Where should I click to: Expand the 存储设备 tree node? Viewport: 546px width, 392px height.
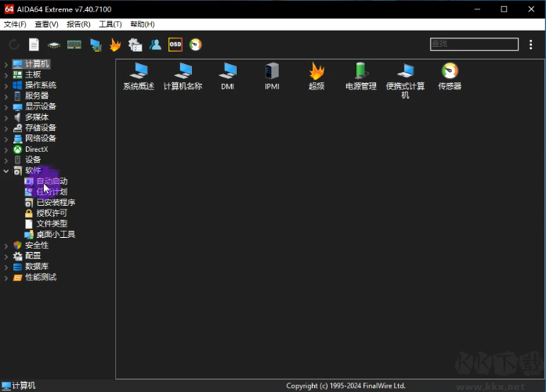click(6, 128)
